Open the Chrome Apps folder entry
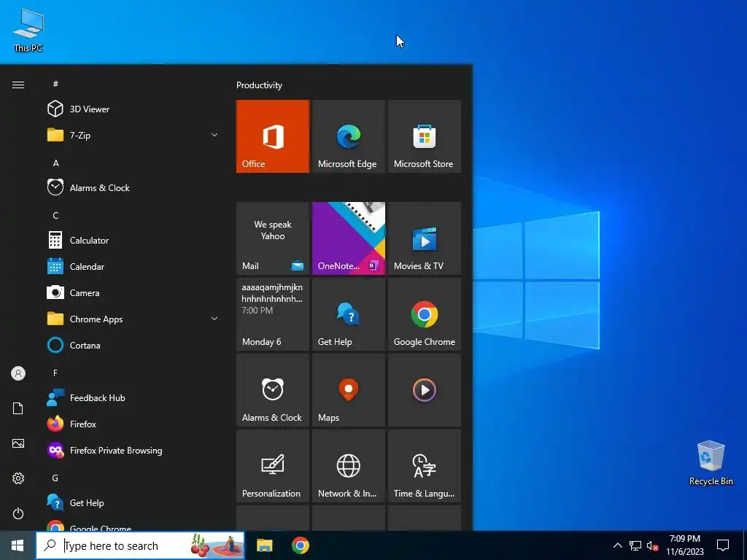This screenshot has height=560, width=747. coord(133,319)
